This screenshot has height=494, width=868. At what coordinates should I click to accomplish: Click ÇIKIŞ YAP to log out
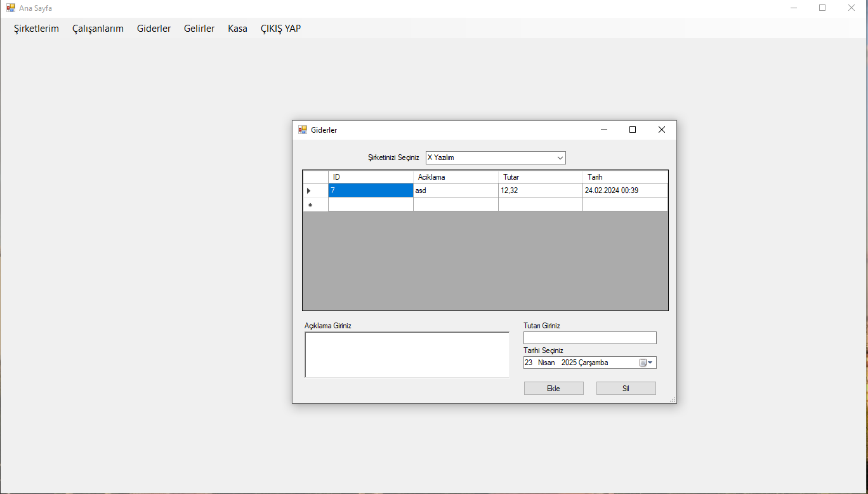pyautogui.click(x=280, y=29)
